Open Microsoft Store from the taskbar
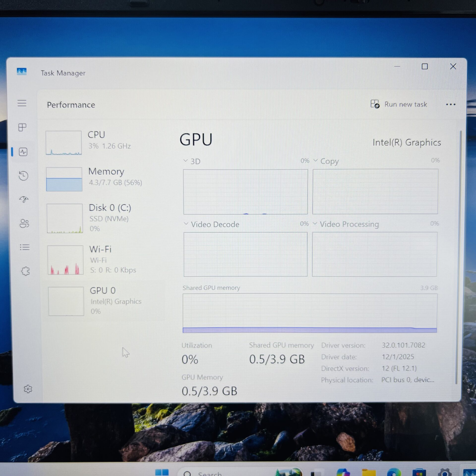476x476 pixels. (x=419, y=472)
